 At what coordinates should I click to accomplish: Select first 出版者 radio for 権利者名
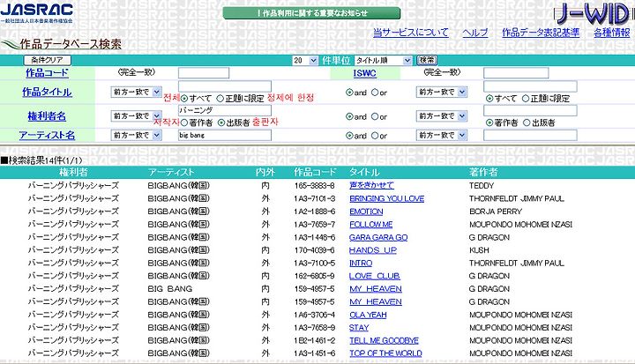coord(221,123)
